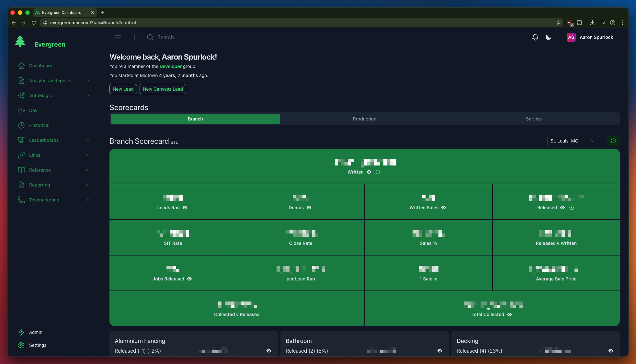The image size is (636, 364).
Task: Click the scorecard refresh icon
Action: point(613,141)
